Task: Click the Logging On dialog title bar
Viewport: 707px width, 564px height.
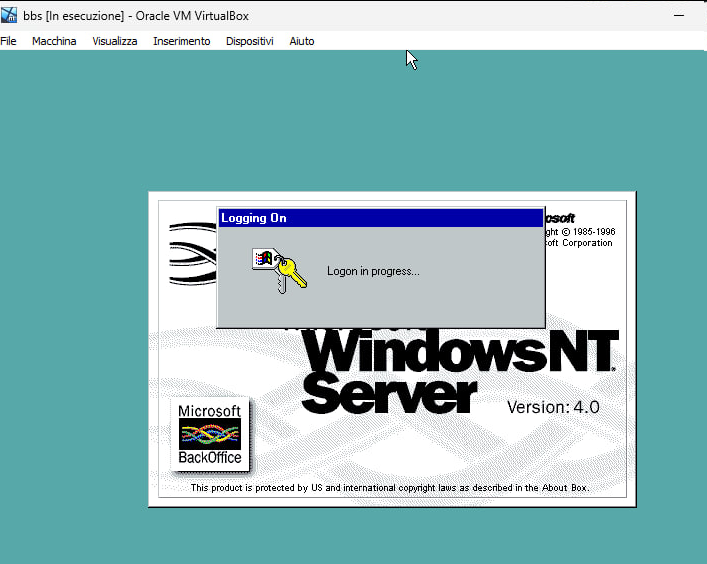Action: pos(380,218)
